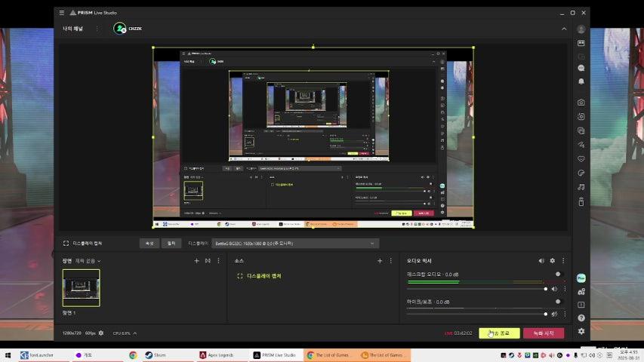Add a new scene with plus
644x362 pixels.
pos(196,261)
